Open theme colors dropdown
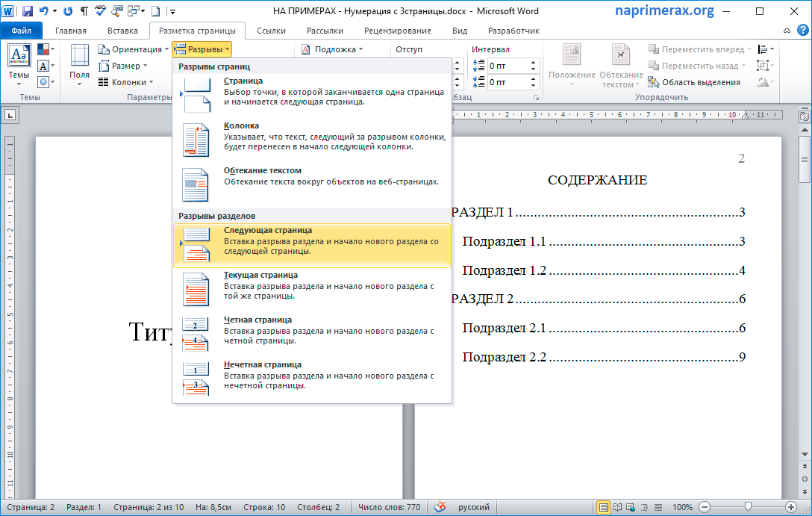 pos(46,49)
